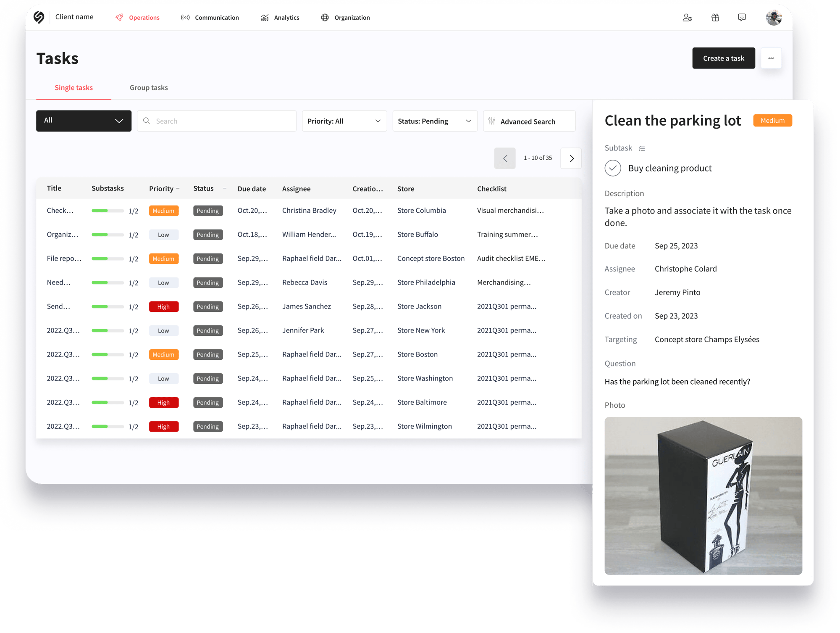Click the gift/rewards icon in toolbar
The image size is (840, 633).
click(x=714, y=17)
